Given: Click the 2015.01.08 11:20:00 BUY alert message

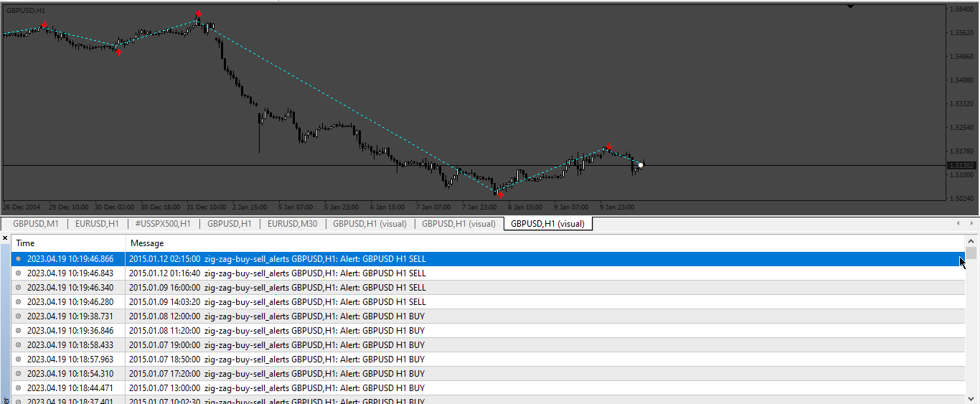Looking at the screenshot, I should (277, 331).
